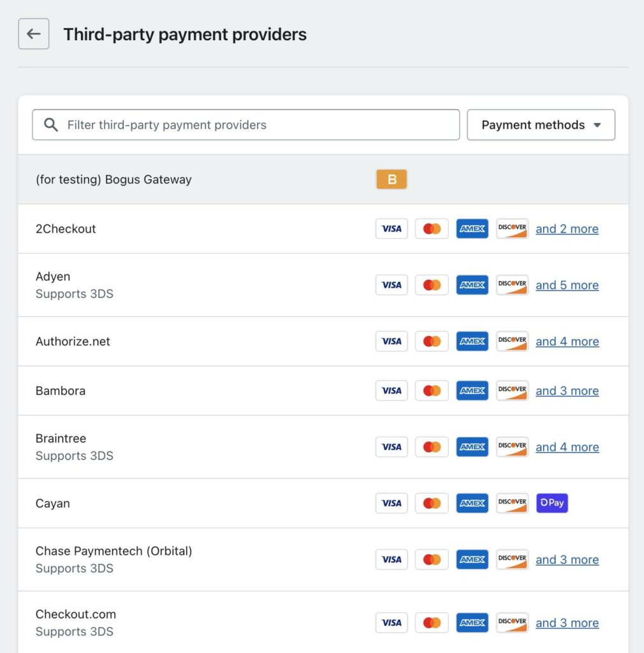Expand "and 5 more" for Adyen

[x=567, y=285]
